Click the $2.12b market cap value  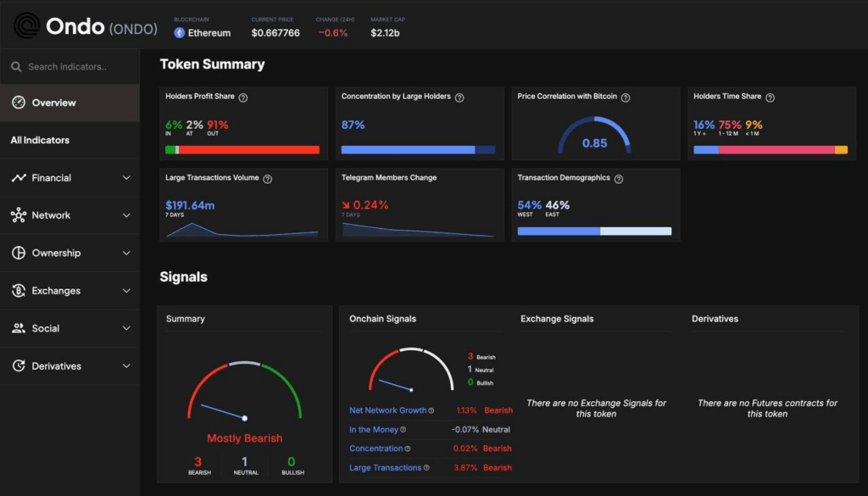(x=386, y=33)
